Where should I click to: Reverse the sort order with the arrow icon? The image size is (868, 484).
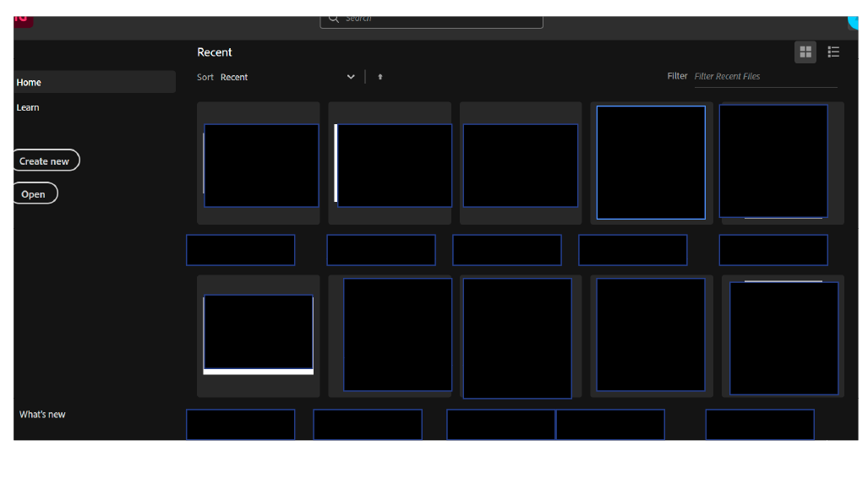380,77
